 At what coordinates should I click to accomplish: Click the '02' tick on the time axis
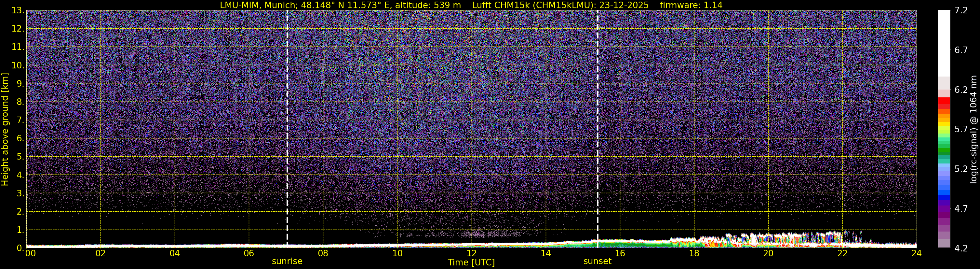coord(101,254)
